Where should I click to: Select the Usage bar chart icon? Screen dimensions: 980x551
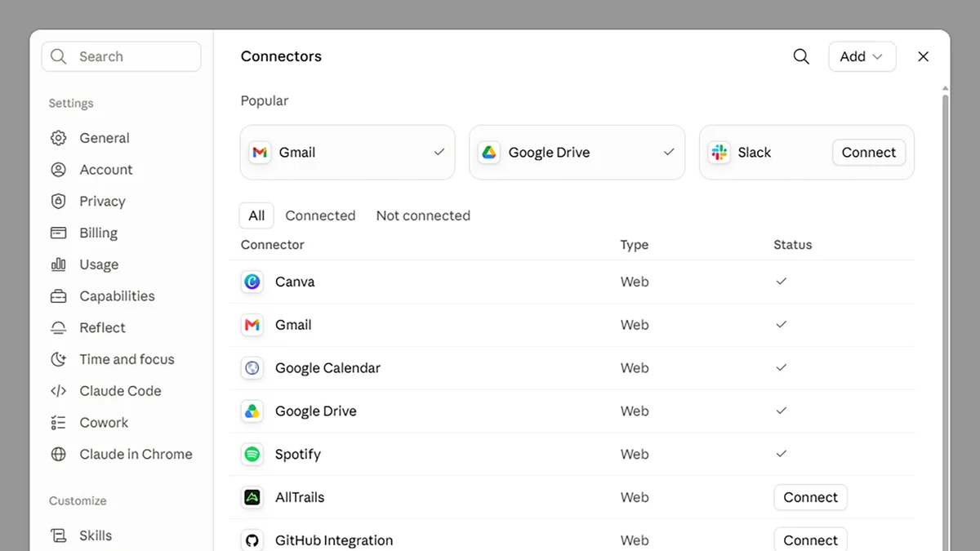pyautogui.click(x=58, y=264)
